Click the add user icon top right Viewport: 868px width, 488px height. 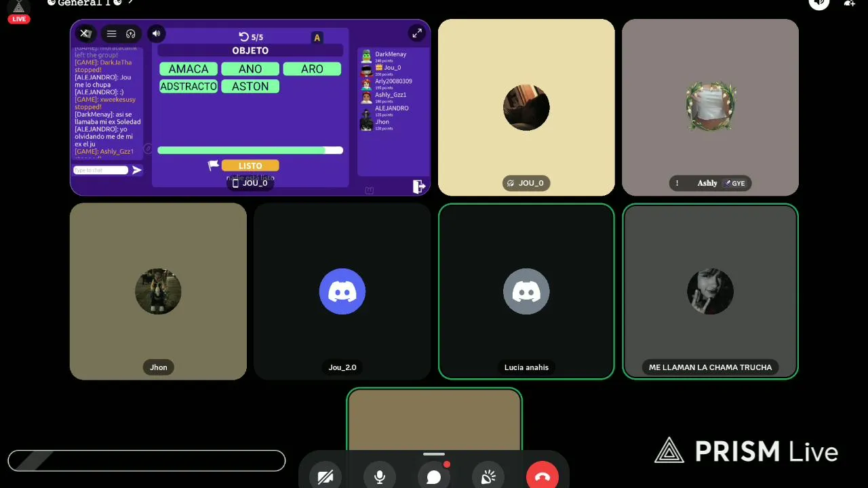850,3
